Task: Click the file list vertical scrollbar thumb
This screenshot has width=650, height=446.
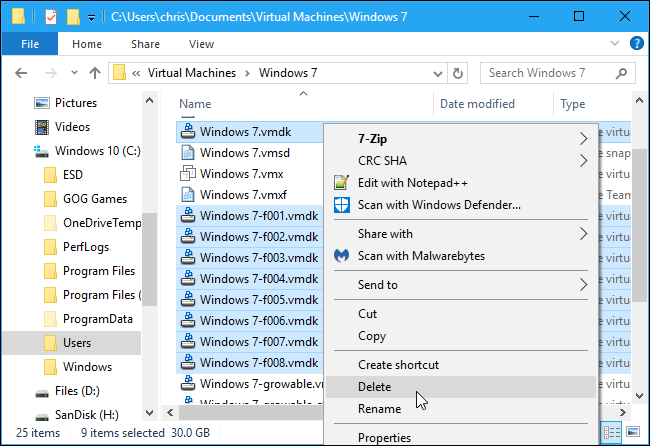Action: (x=639, y=226)
